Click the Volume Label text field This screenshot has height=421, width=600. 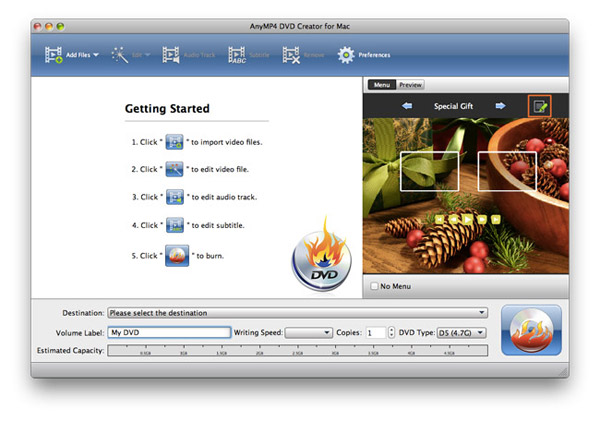tap(169, 332)
